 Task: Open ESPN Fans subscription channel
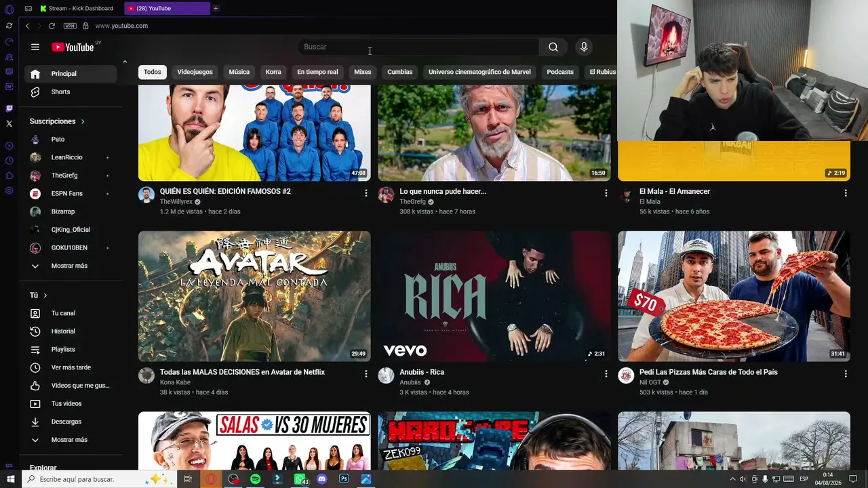coord(71,193)
